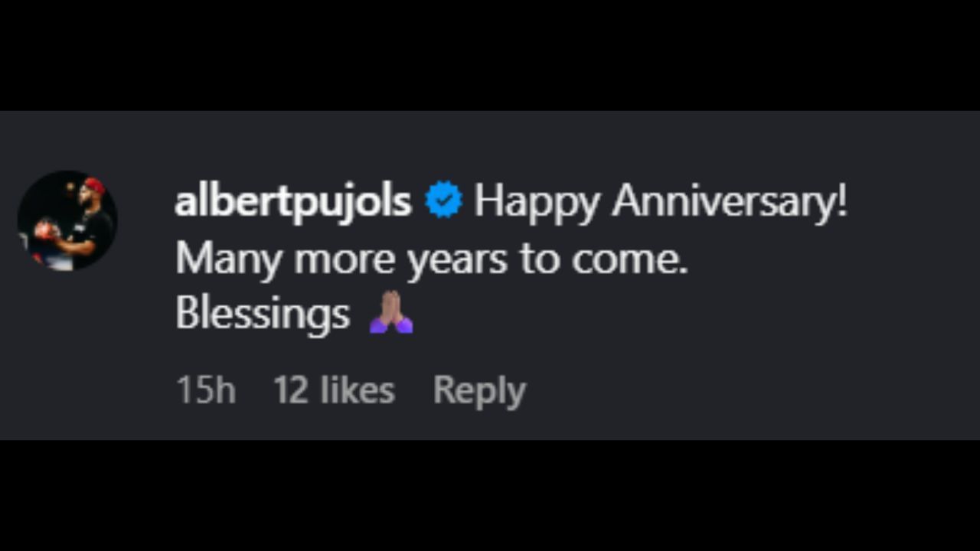Click the albertpujols username
Screen dimensions: 980x551
point(292,201)
